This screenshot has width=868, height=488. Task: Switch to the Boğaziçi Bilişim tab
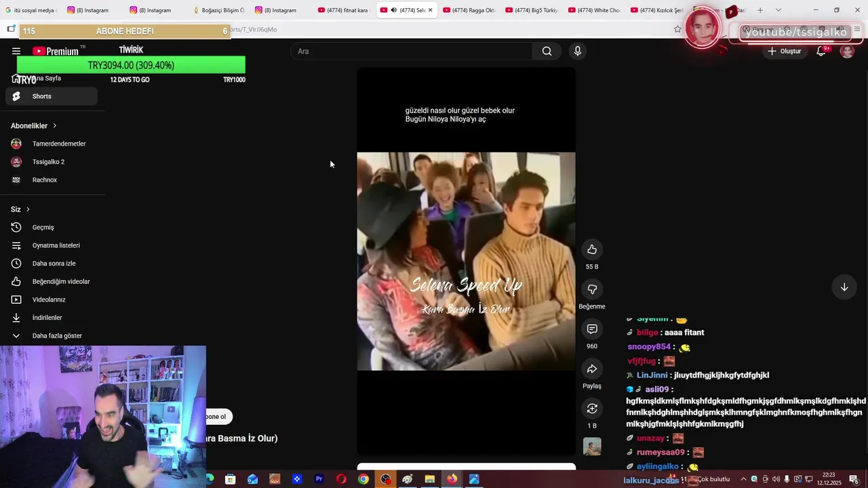218,10
